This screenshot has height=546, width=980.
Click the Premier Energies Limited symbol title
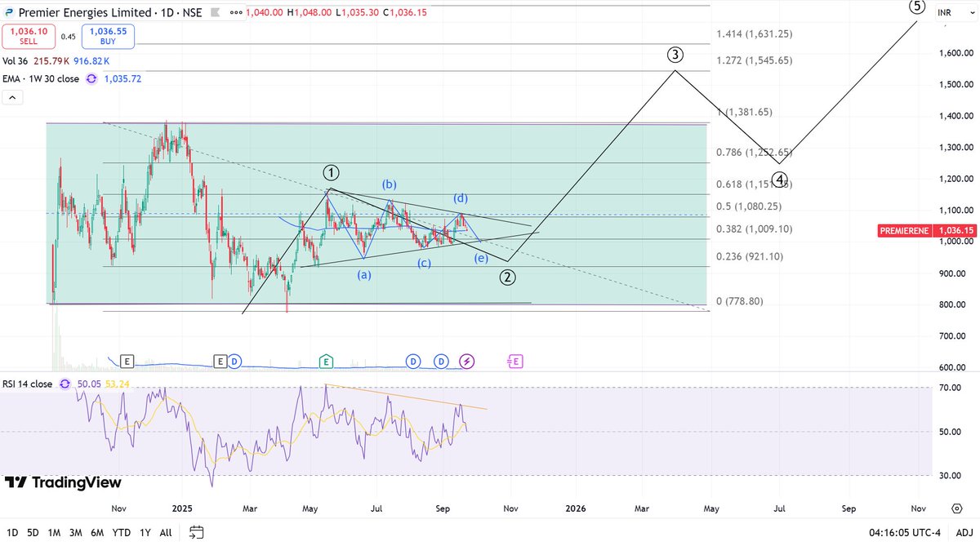[x=83, y=13]
